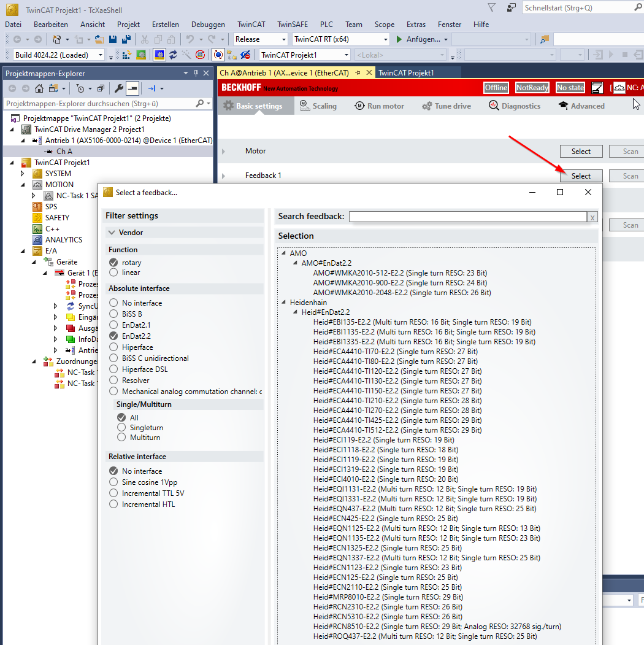Click the Select button for Motor
The height and width of the screenshot is (645, 644).
point(580,152)
